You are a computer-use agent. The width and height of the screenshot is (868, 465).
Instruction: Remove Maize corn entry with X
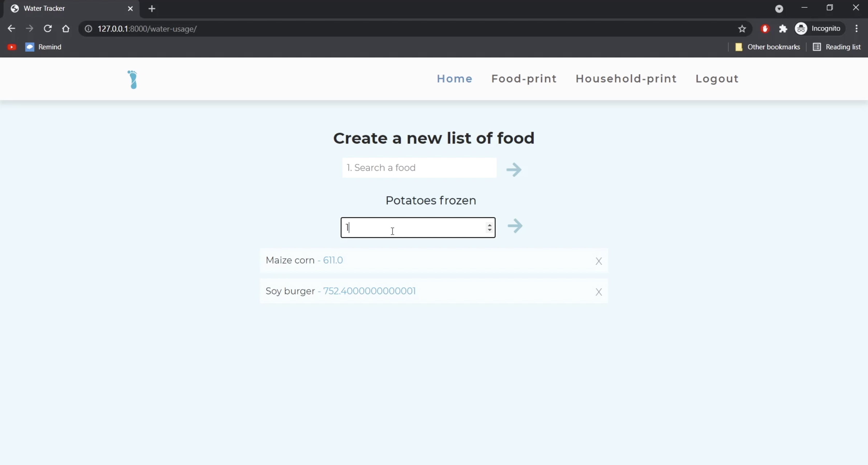coord(598,261)
